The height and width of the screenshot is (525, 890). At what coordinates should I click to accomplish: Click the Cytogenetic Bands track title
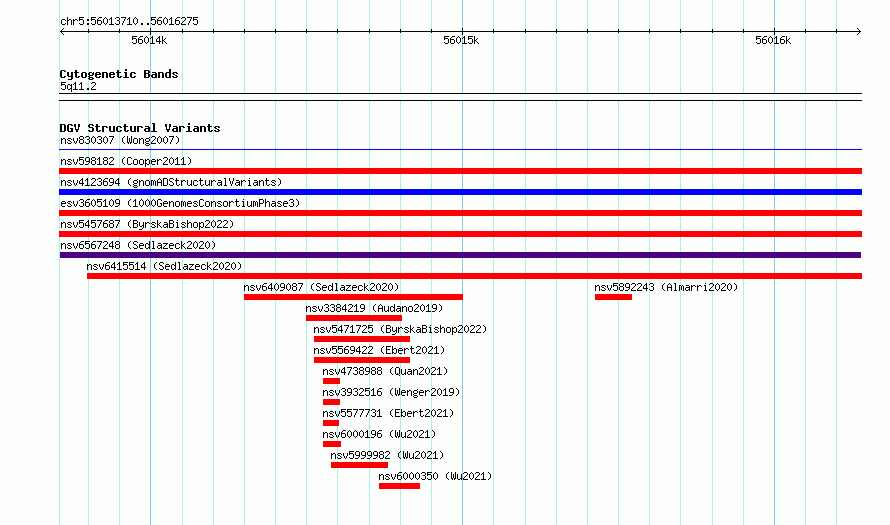(119, 74)
